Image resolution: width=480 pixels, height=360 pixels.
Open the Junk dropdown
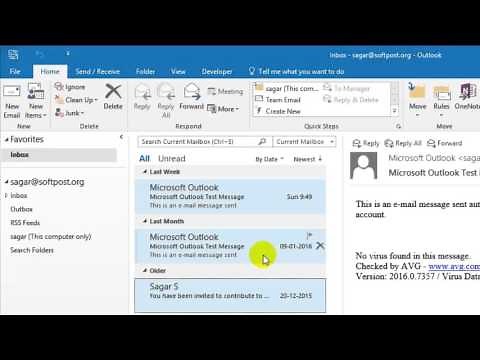(69, 113)
